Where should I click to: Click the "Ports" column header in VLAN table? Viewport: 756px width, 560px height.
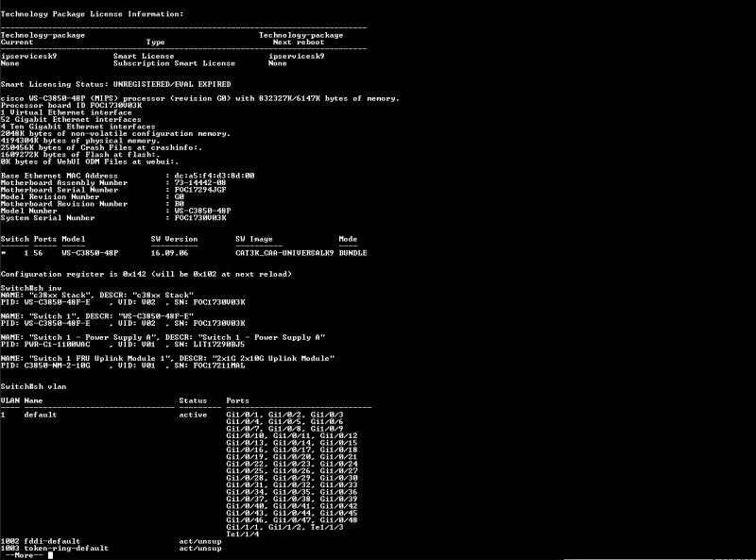coord(238,401)
